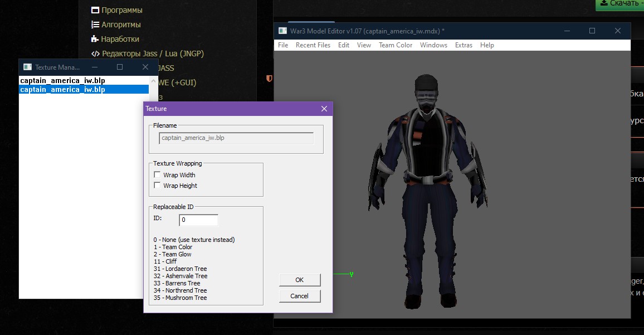Click the '11 - Cliff' legend text
Viewport: 644px width, 335px height.
pyautogui.click(x=165, y=261)
